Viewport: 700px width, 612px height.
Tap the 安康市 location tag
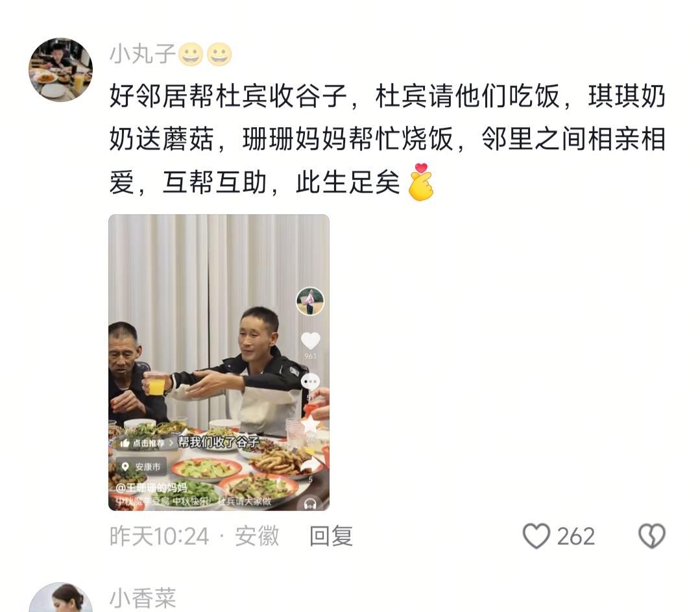141,467
